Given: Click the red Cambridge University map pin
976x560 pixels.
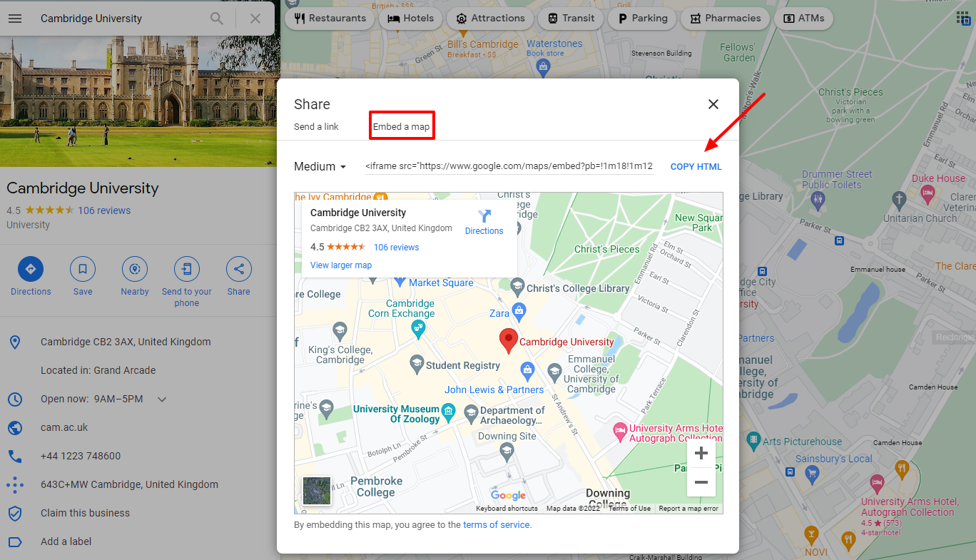Looking at the screenshot, I should [x=508, y=341].
